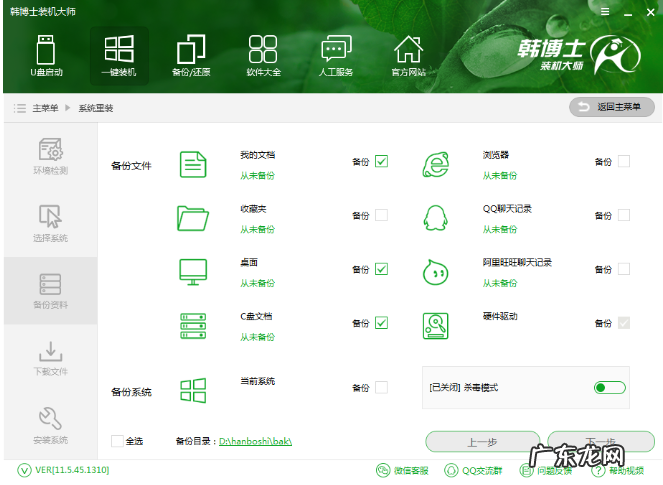Tick the 全选 select all checkbox
663x485 pixels.
point(117,441)
